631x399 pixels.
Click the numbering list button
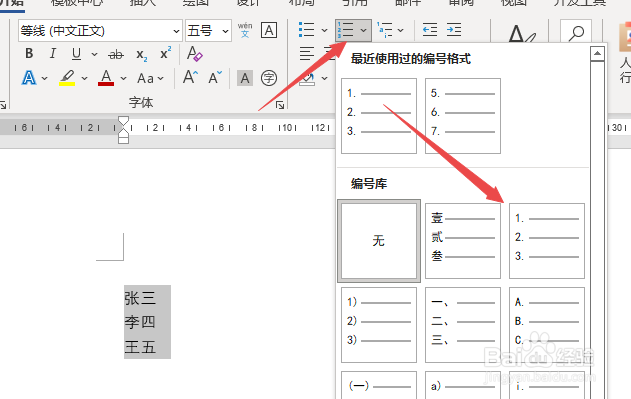tap(346, 30)
